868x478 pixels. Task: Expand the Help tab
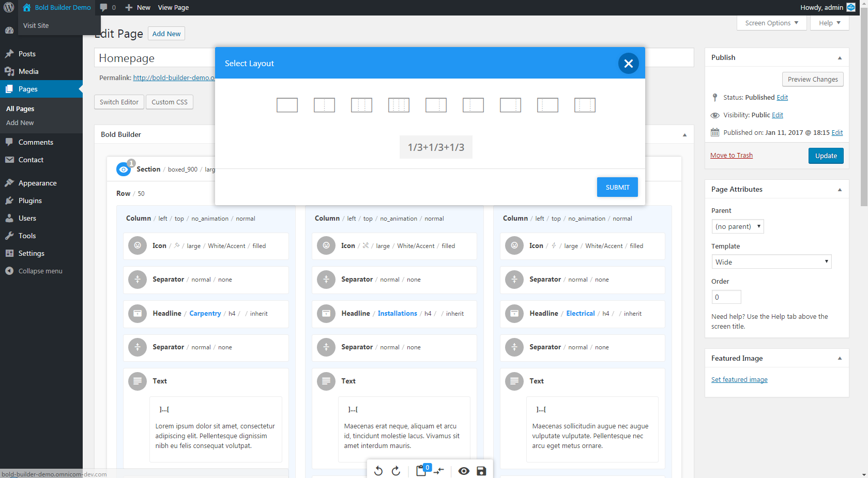[x=829, y=23]
